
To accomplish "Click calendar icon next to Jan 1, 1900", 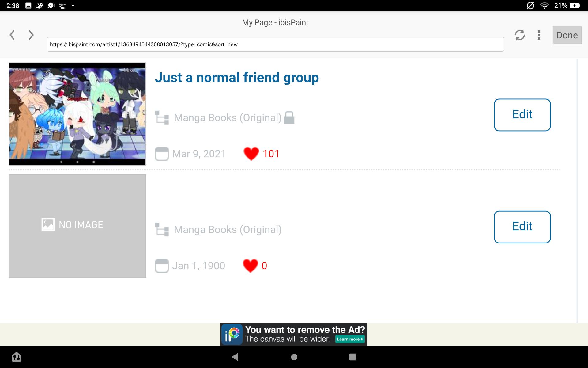I will [x=162, y=266].
